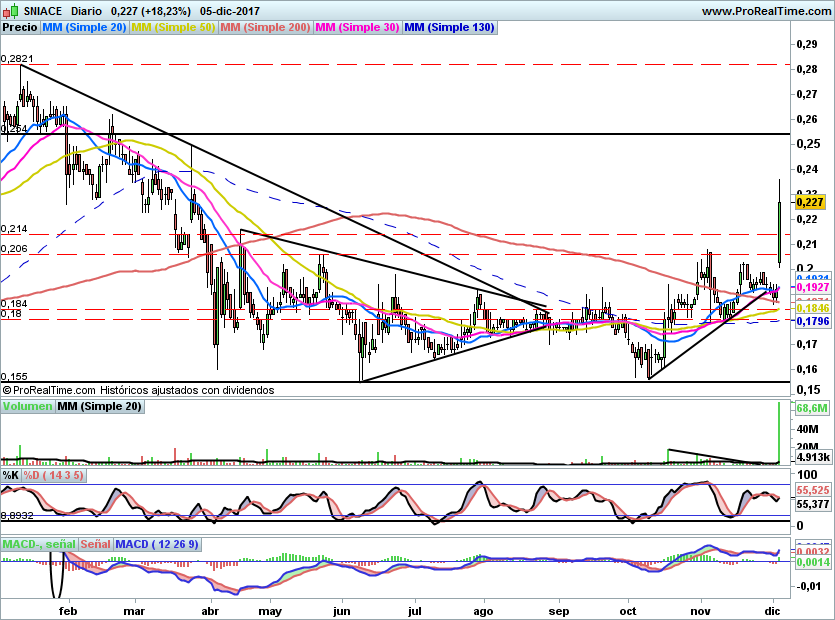The width and height of the screenshot is (835, 620).
Task: Click the yellow MM (Simple 50) label
Action: click(x=173, y=27)
